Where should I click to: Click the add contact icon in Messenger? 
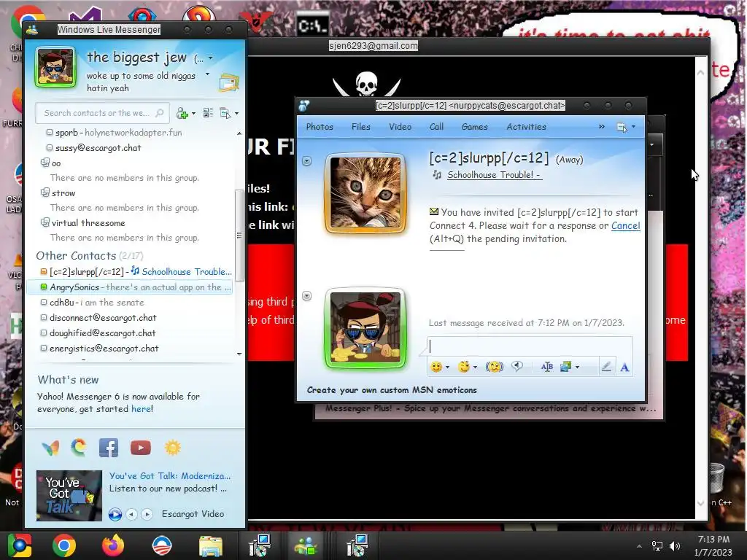pos(182,113)
